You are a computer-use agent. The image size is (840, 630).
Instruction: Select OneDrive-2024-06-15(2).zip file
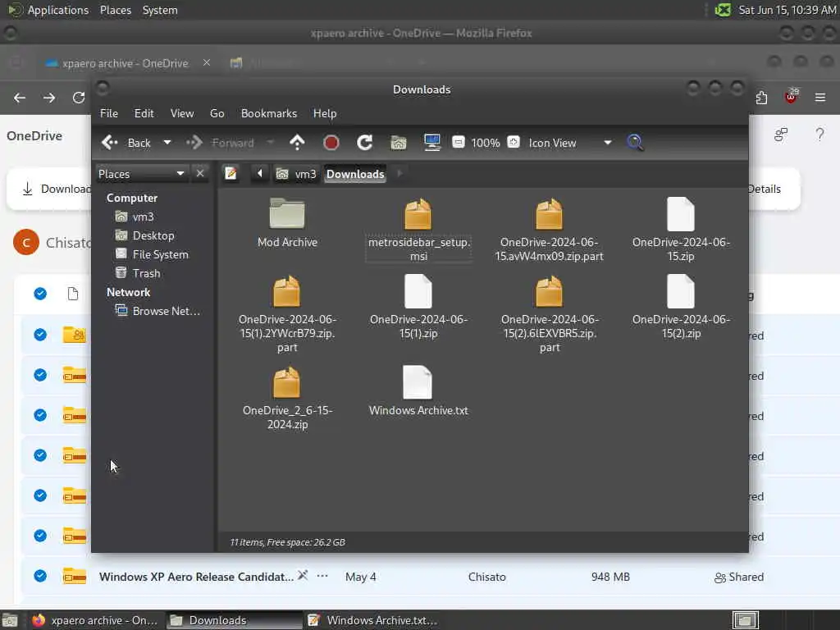(x=681, y=307)
